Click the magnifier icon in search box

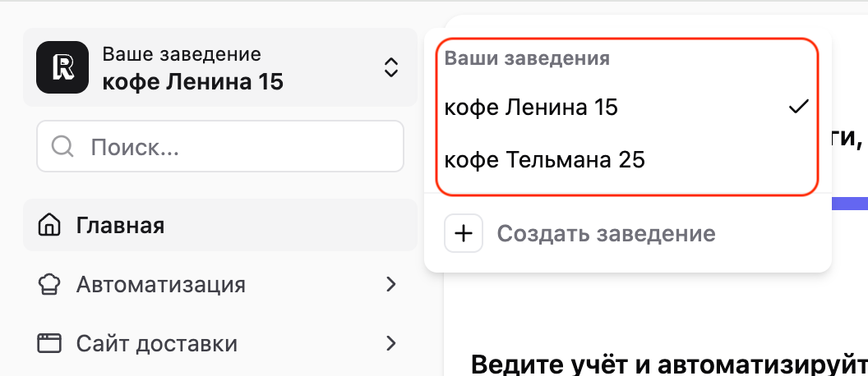tap(62, 147)
